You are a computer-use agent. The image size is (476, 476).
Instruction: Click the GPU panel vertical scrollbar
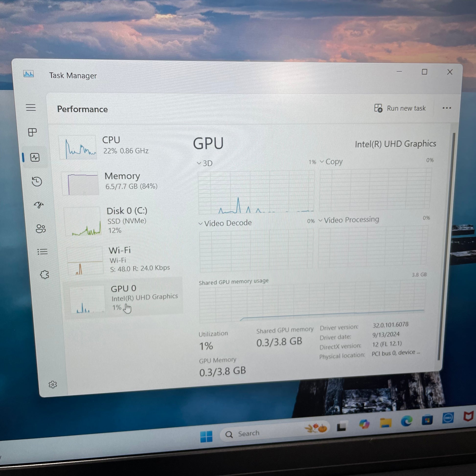click(x=447, y=246)
